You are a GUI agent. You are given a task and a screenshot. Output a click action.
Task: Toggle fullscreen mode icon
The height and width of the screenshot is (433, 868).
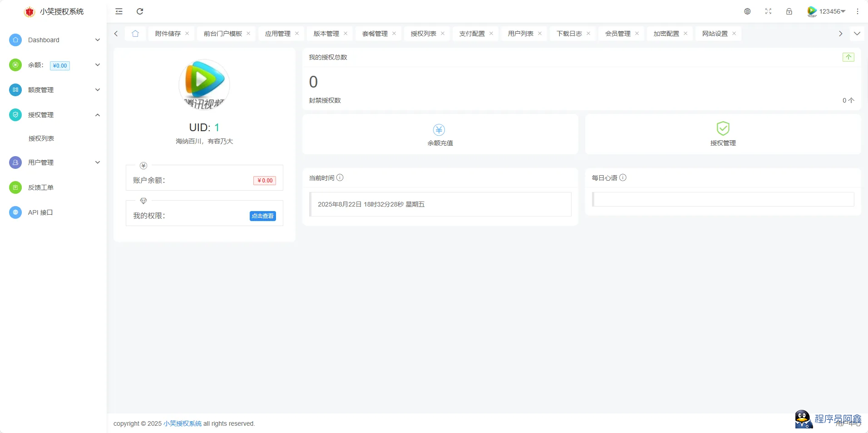[x=768, y=11]
